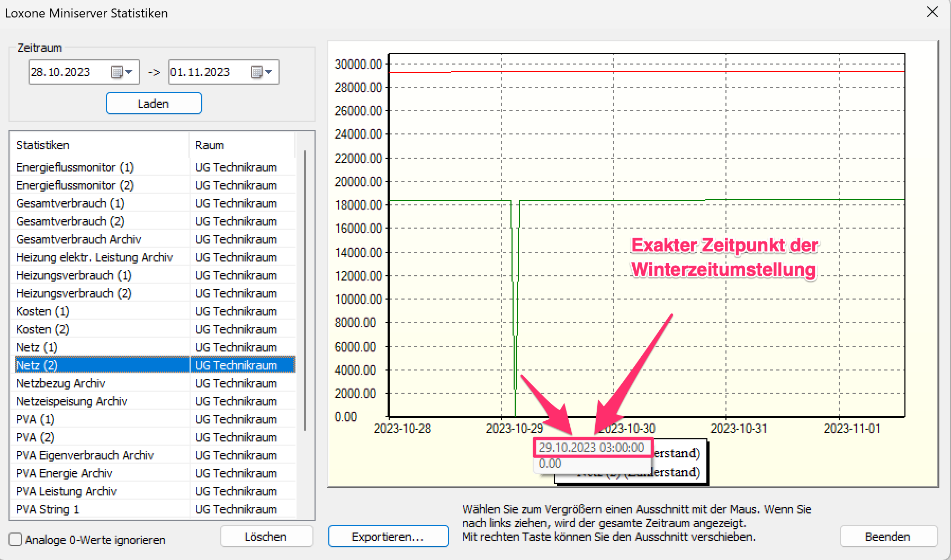Click the start date field 28.10.2023
951x560 pixels.
tap(68, 72)
